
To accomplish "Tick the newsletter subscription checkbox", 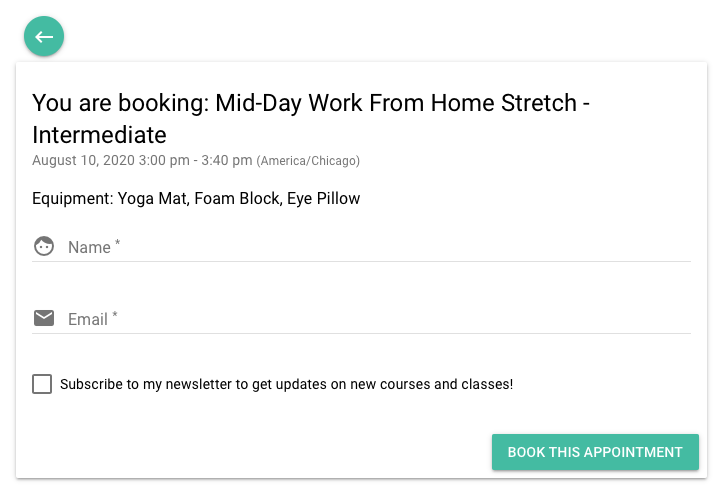I will 42,384.
